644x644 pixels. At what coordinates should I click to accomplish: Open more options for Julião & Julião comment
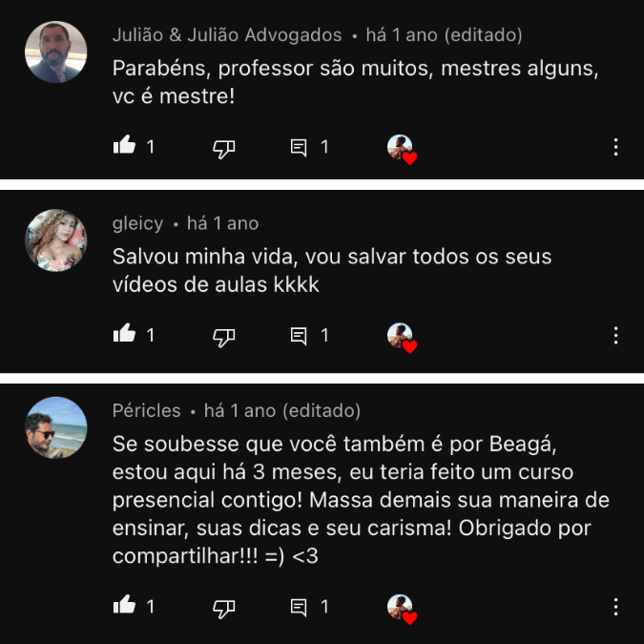click(x=615, y=147)
